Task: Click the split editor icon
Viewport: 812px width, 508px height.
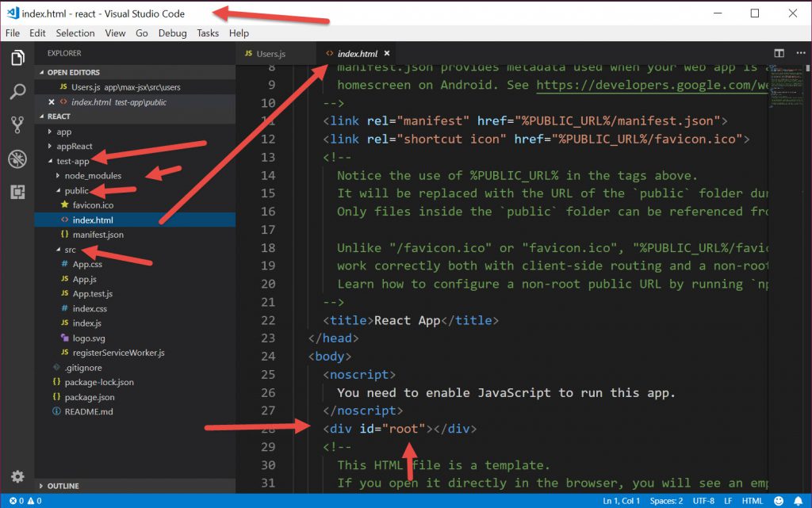Action: pos(779,53)
